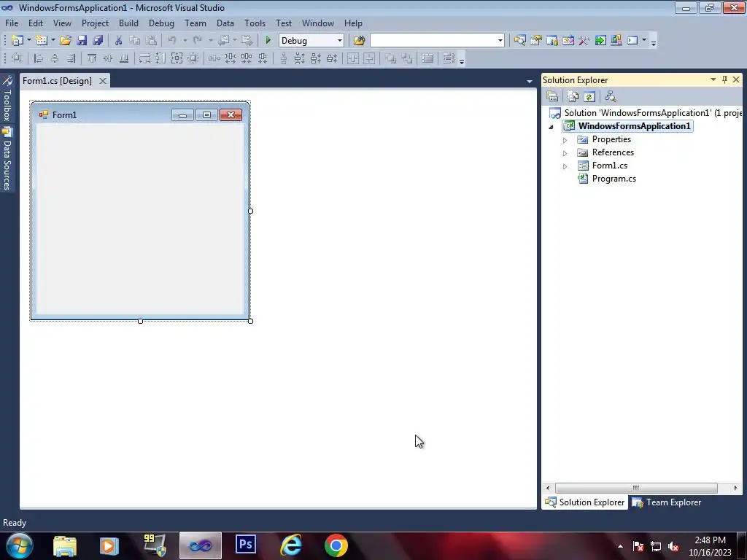Click the Bring to Front icon
The width and height of the screenshot is (747, 560).
click(x=390, y=58)
